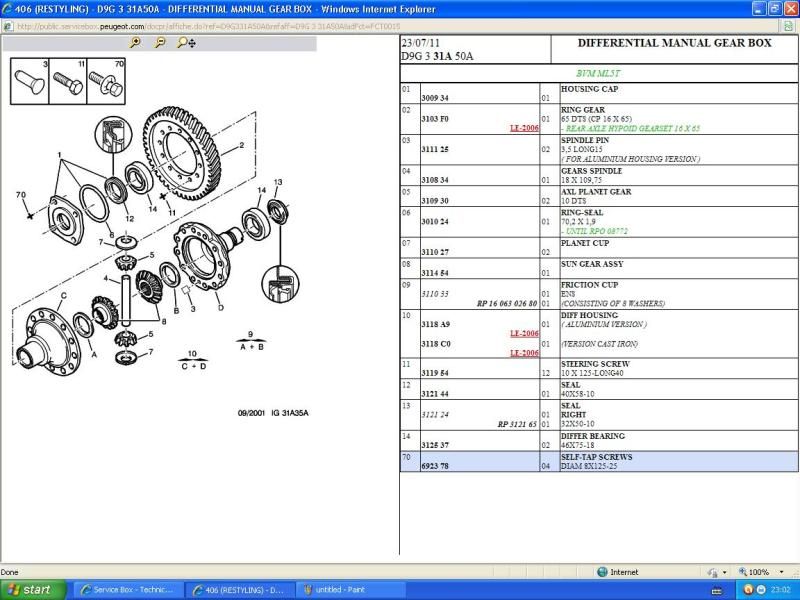This screenshot has height=600, width=800.
Task: Click the zoom in magnifier icon
Action: tap(135, 43)
